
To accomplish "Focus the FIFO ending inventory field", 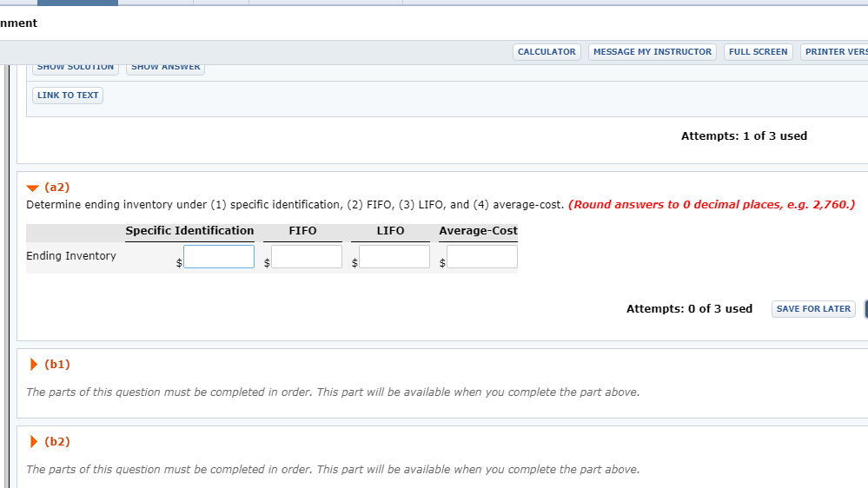I will pos(307,257).
